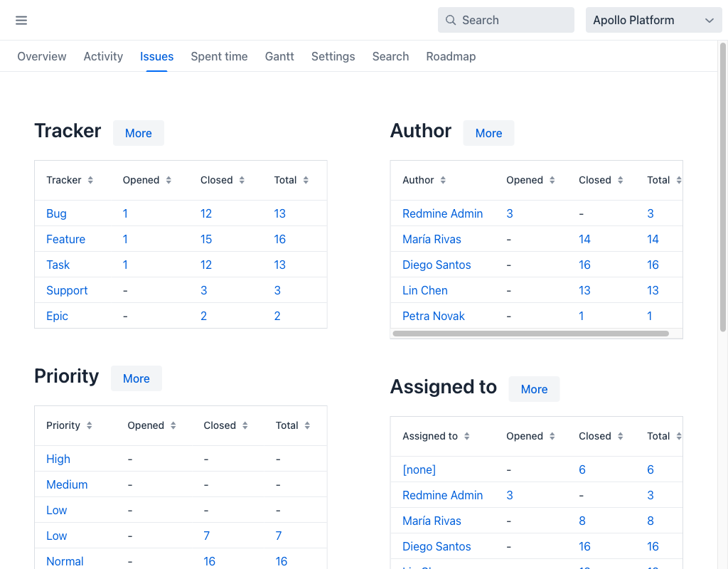Image resolution: width=728 pixels, height=569 pixels.
Task: Click Redmine Admin author opened count 3
Action: tap(509, 213)
